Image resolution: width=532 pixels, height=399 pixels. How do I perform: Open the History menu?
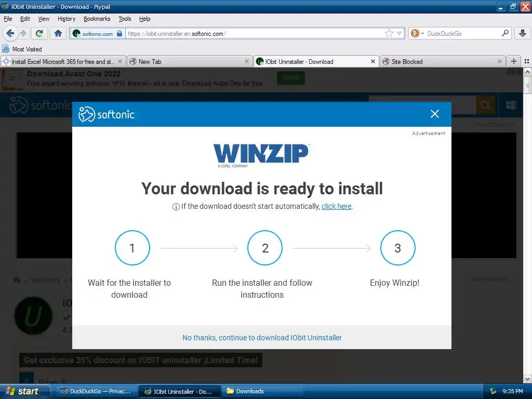click(66, 19)
